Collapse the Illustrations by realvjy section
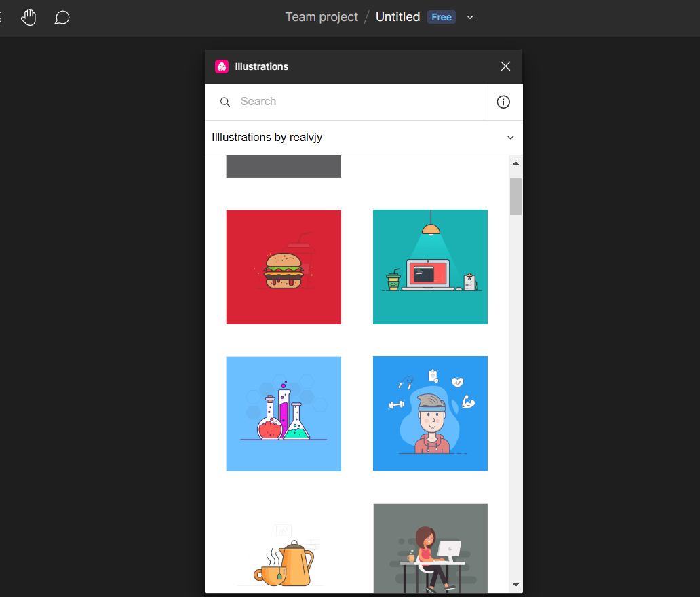The width and height of the screenshot is (700, 597). tap(511, 137)
